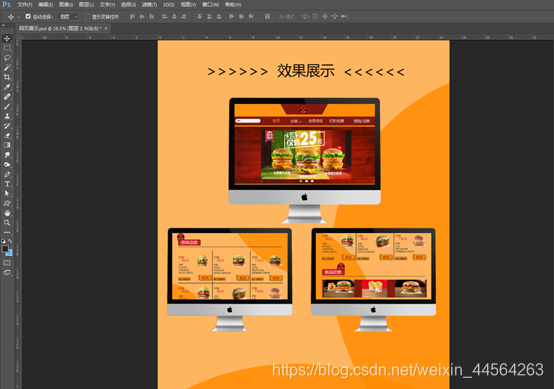Click the Photoshop Ps logo
This screenshot has height=389, width=554.
7,5
